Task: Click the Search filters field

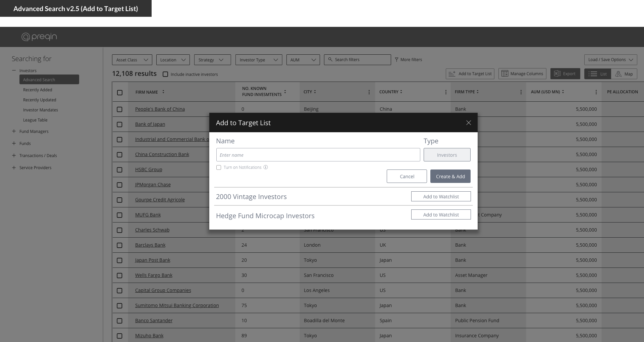Action: [x=358, y=60]
